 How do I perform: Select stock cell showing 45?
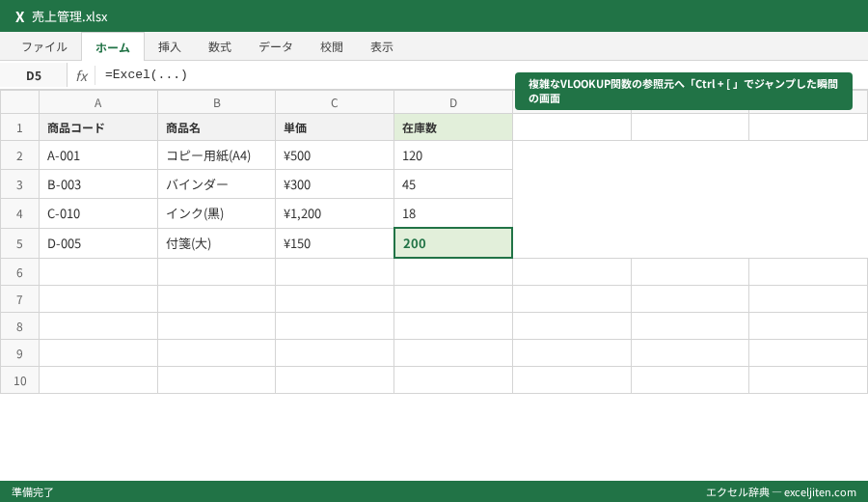pyautogui.click(x=453, y=184)
